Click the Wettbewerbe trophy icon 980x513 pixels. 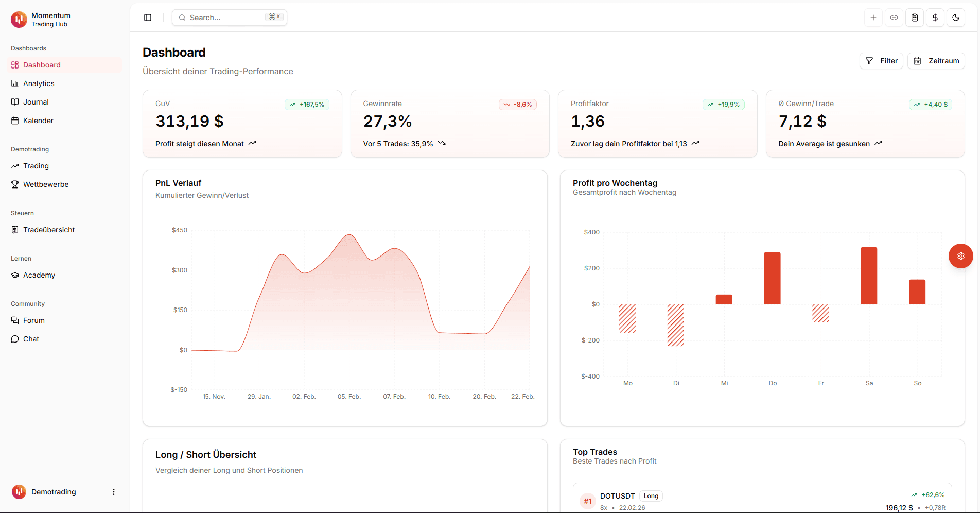click(15, 184)
